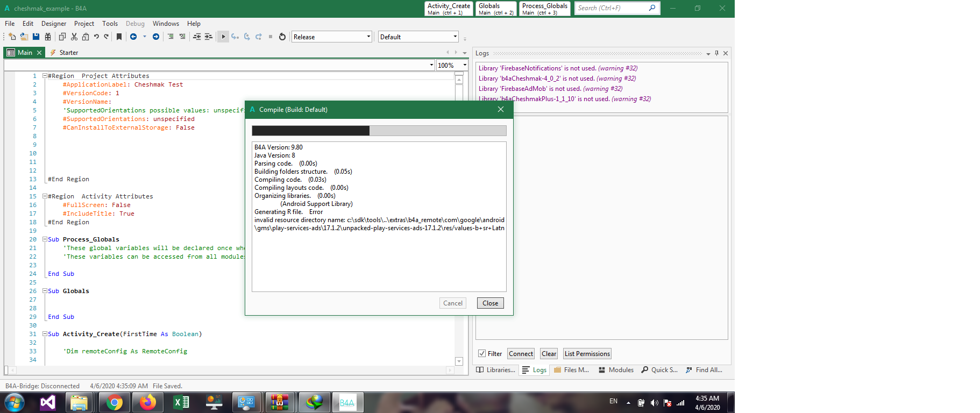The image size is (980, 413).
Task: Switch to the Find All References tab
Action: [704, 370]
